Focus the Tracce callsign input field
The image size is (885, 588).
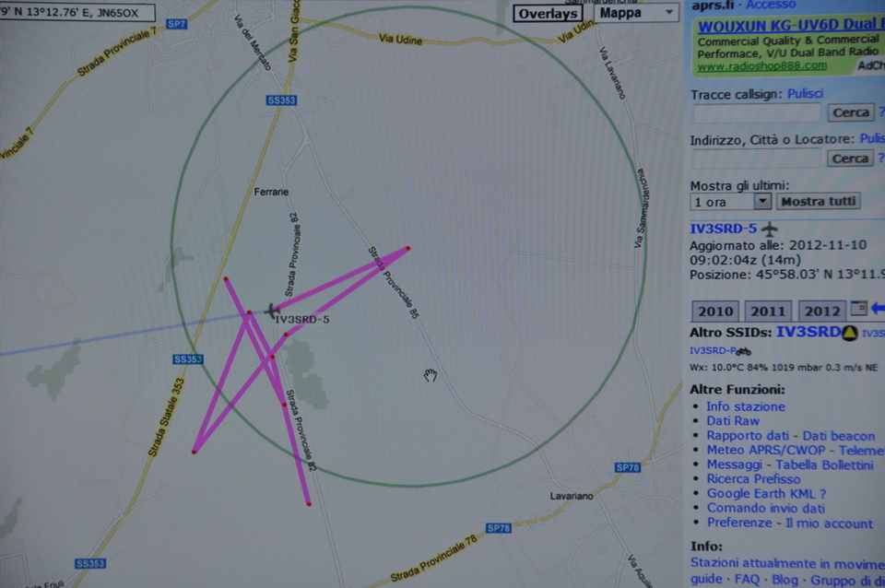[x=755, y=112]
